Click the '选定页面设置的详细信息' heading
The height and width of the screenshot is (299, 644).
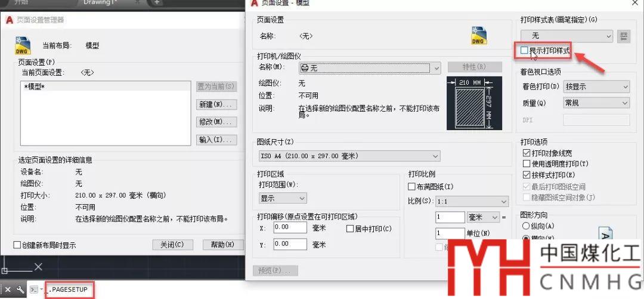click(55, 160)
